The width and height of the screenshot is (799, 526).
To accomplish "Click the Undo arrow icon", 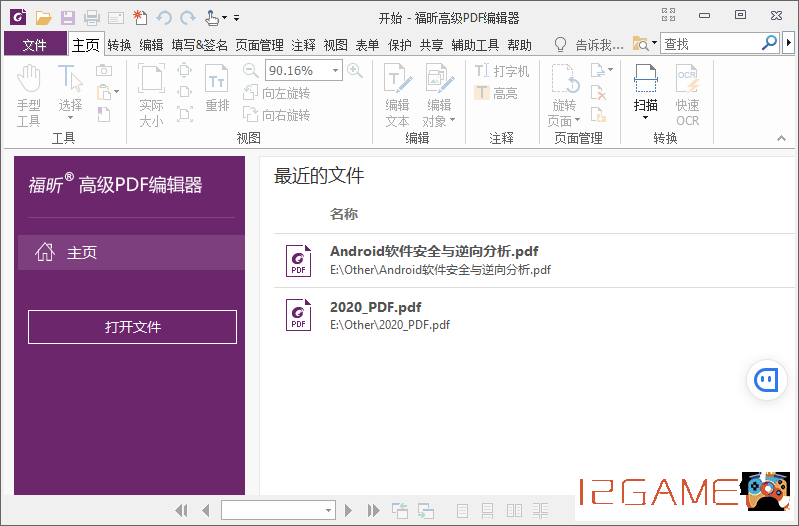I will (164, 18).
